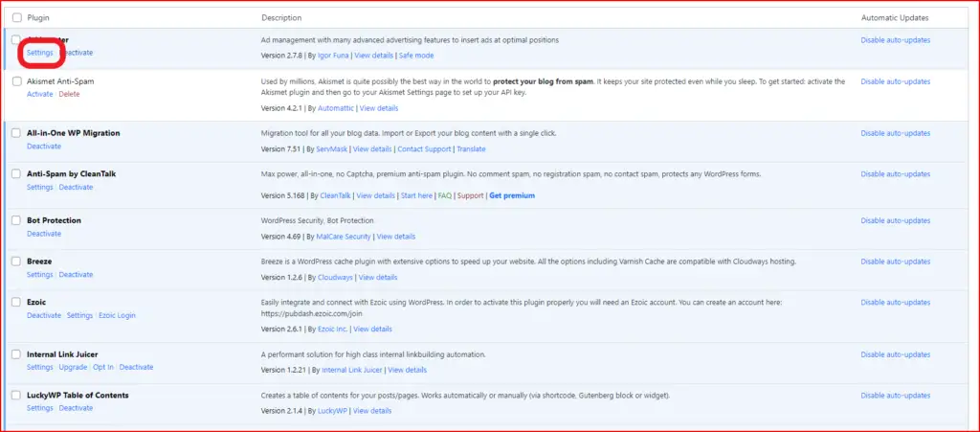The image size is (980, 432).
Task: Open the ServMask author link
Action: click(x=332, y=149)
